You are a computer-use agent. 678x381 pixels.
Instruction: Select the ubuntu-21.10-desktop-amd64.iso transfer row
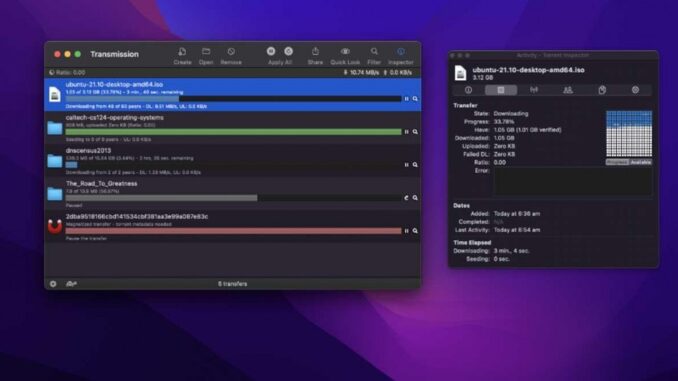tap(233, 95)
